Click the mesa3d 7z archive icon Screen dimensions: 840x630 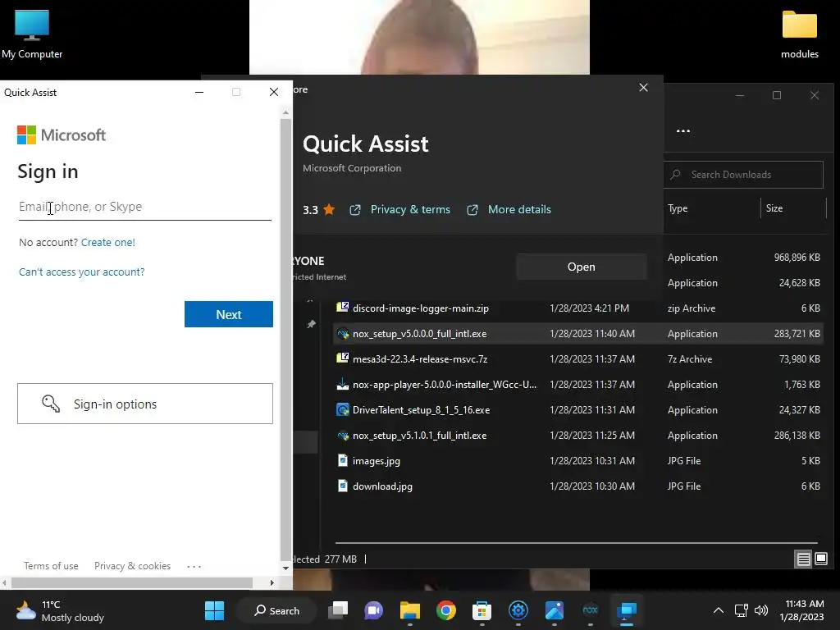pyautogui.click(x=342, y=358)
